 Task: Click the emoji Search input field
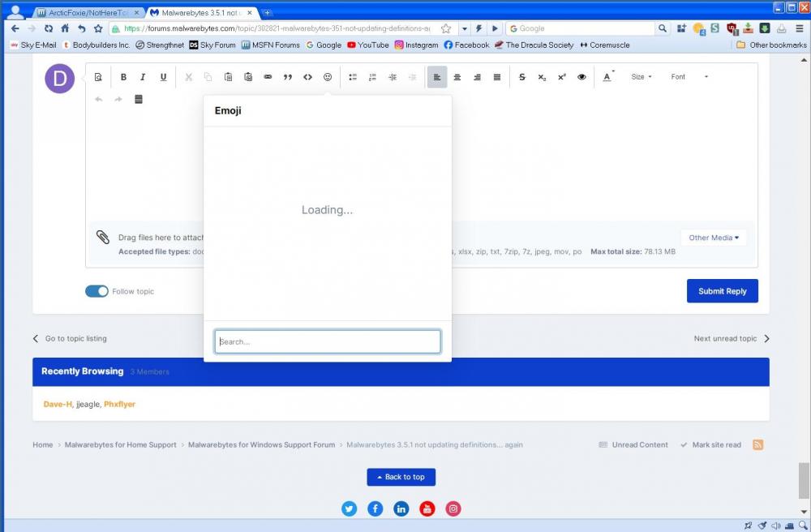click(328, 341)
